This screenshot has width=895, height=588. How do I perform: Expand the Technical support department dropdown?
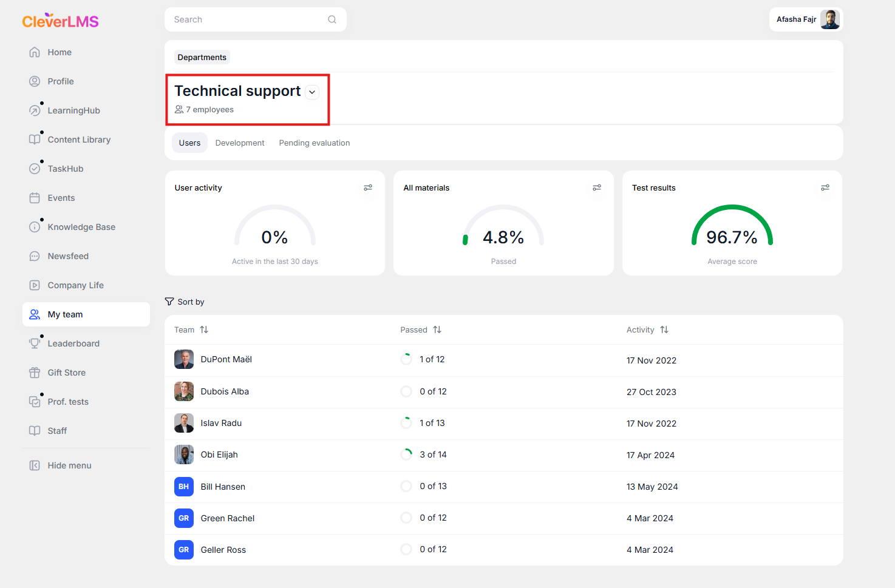[312, 92]
